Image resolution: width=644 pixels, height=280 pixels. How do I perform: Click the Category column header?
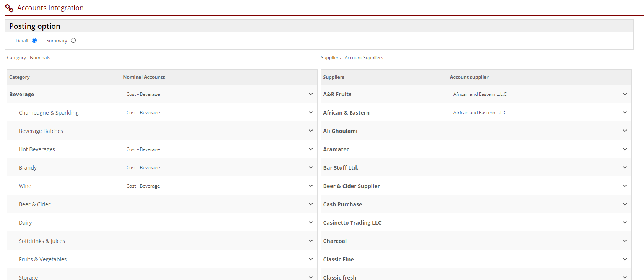click(x=20, y=77)
